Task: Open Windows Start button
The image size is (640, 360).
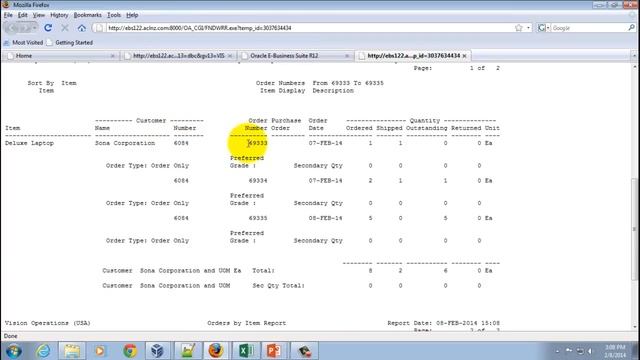Action: coord(13,351)
